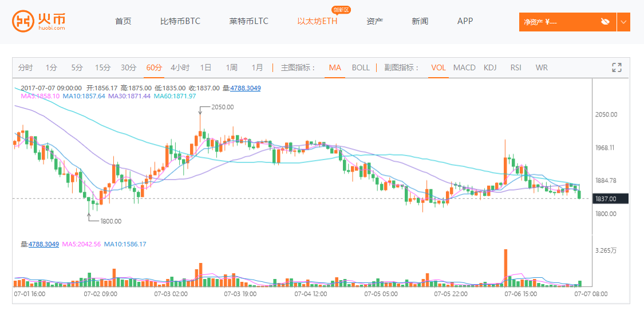Image resolution: width=644 pixels, height=315 pixels.
Task: Click the Huobi logo icon
Action: click(23, 21)
